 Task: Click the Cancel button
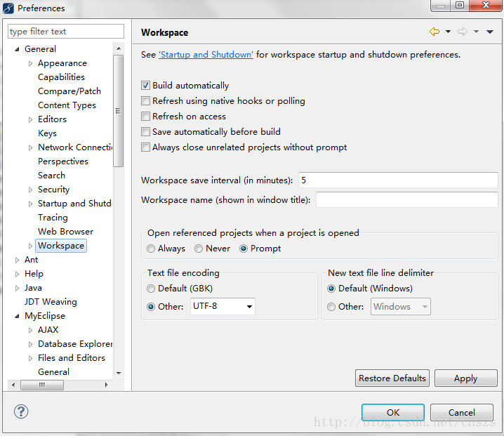click(462, 413)
